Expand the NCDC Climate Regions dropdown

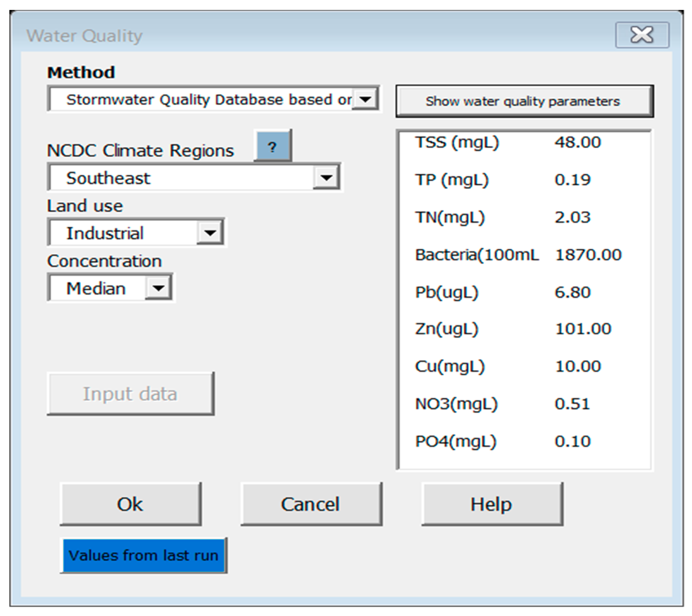pyautogui.click(x=326, y=177)
